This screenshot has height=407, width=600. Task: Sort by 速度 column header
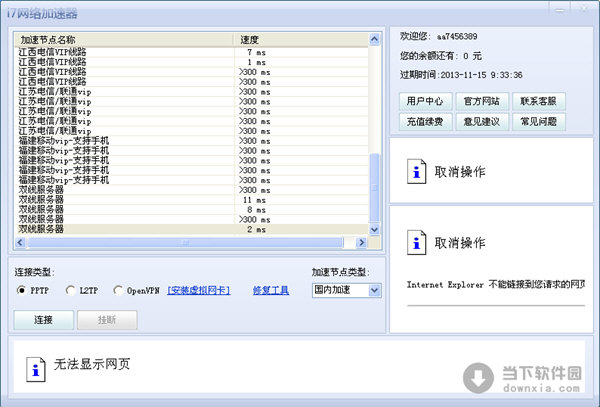[301, 40]
